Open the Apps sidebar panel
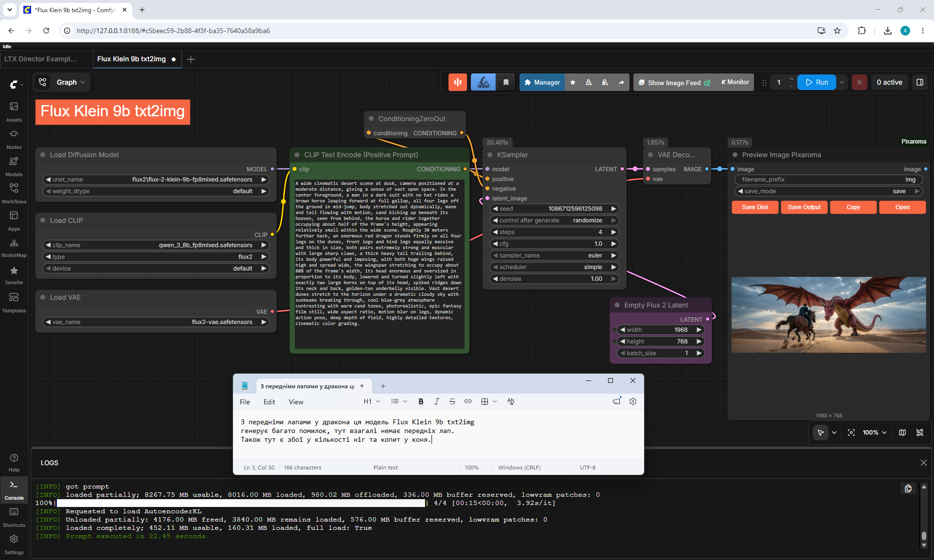The width and height of the screenshot is (934, 560). click(x=14, y=220)
